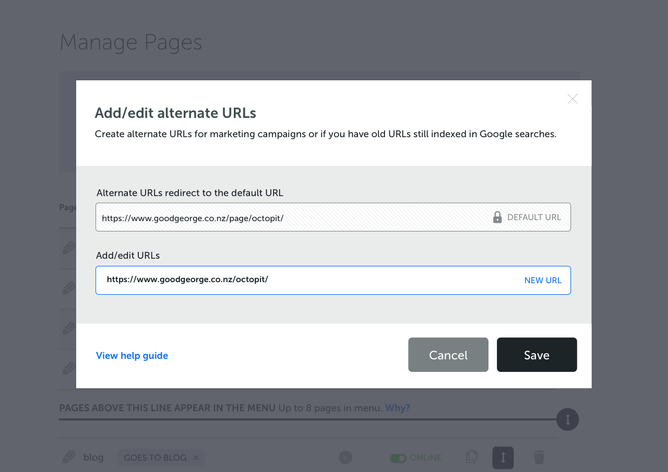This screenshot has height=472, width=668.
Task: Click the pencil edit icon for blog page
Action: click(69, 457)
